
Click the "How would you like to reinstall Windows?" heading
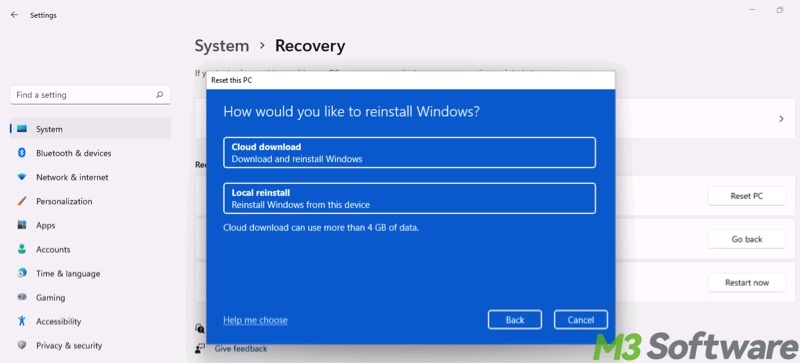click(x=352, y=112)
